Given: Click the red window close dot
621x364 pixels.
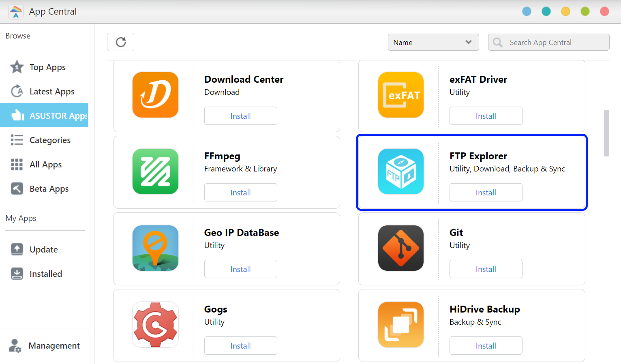Looking at the screenshot, I should tap(604, 11).
